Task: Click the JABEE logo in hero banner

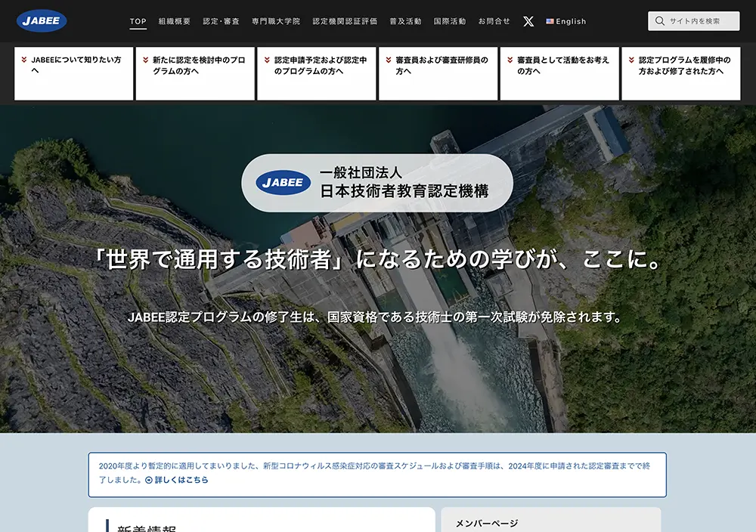Action: coord(283,182)
